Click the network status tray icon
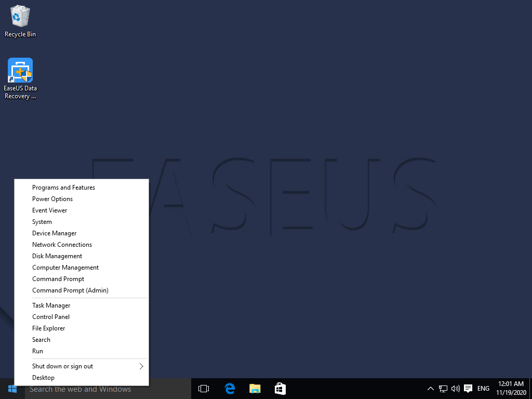Screen dimensions: 532x399 (443, 389)
